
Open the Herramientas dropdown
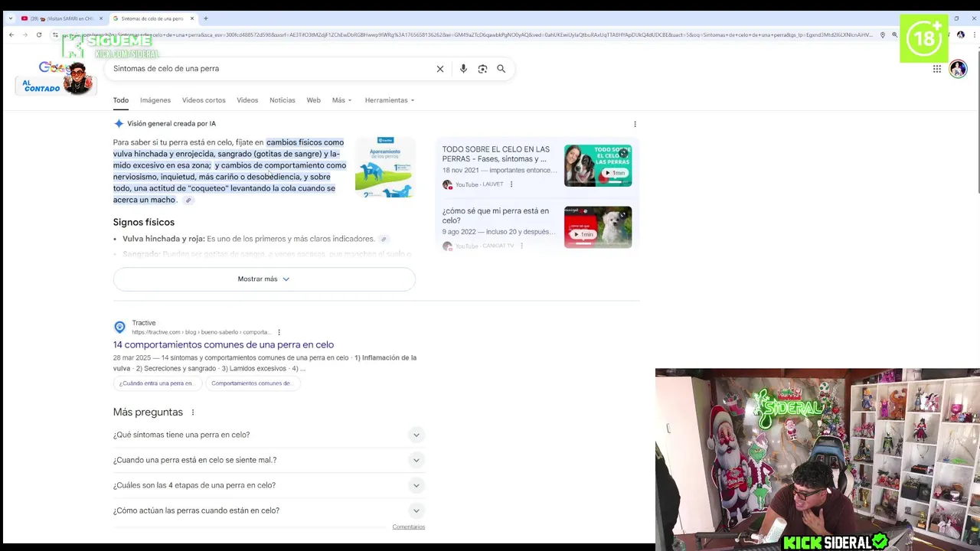coord(390,100)
